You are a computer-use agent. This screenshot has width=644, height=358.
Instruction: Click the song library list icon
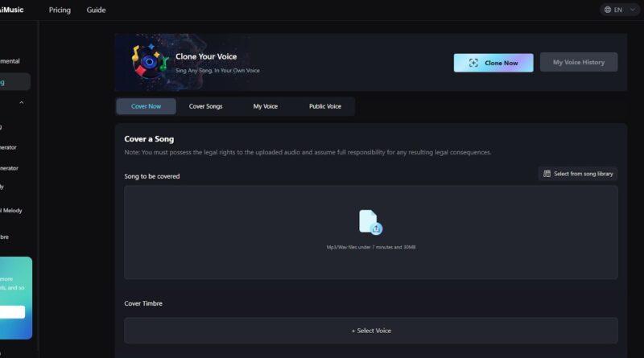547,174
